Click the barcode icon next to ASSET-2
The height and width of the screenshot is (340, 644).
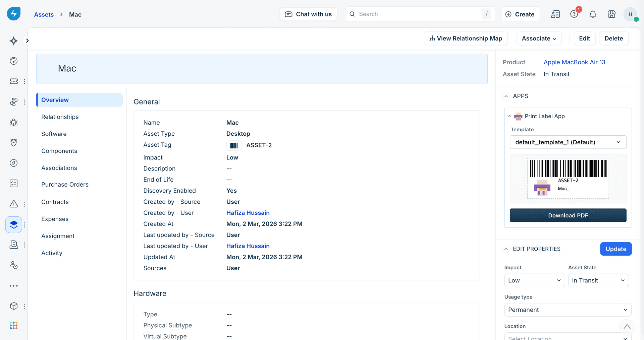tap(234, 145)
